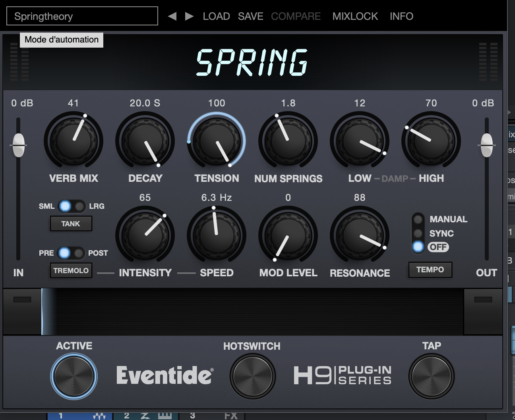Click the DECAY knob

145,141
